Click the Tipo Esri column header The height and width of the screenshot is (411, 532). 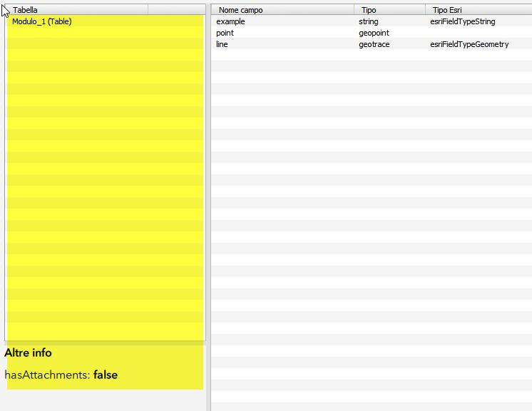(x=479, y=10)
